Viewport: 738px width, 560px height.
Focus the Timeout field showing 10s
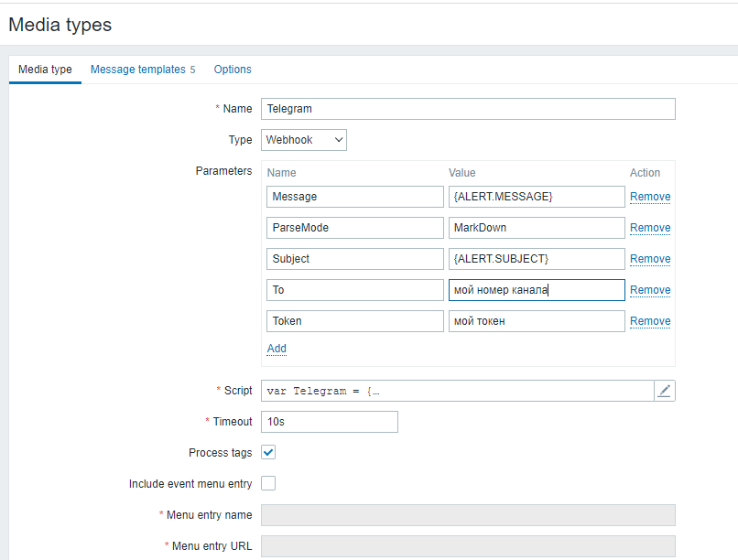pos(330,422)
